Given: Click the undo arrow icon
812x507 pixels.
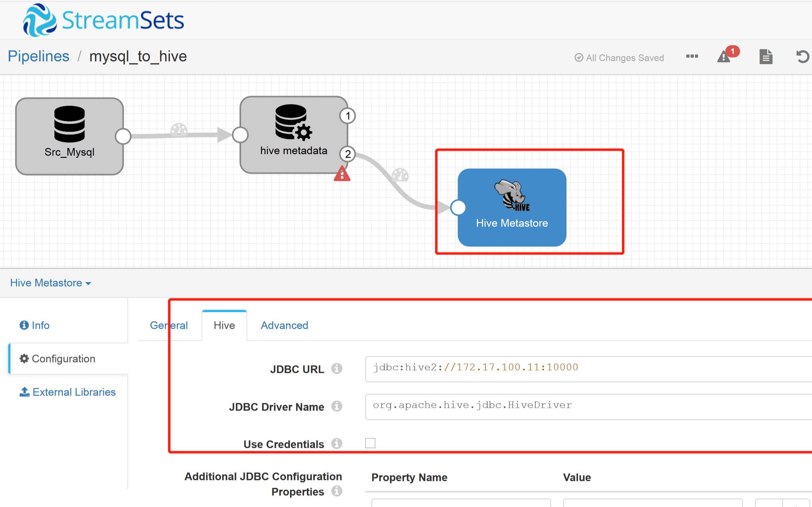Looking at the screenshot, I should 803,57.
